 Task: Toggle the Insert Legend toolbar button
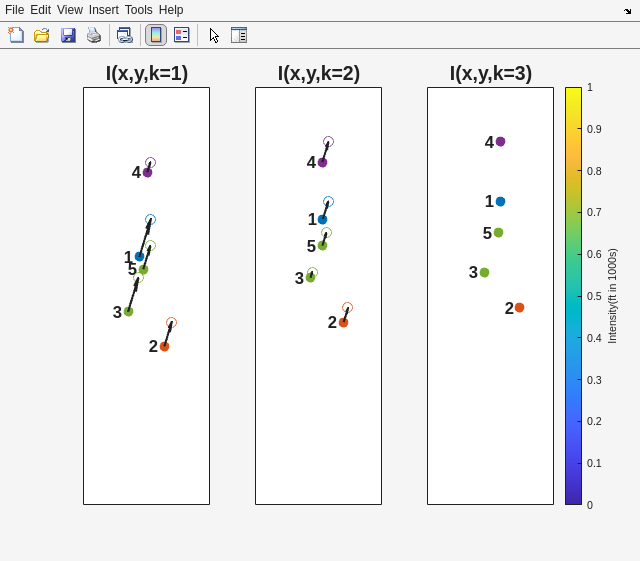click(x=181, y=35)
